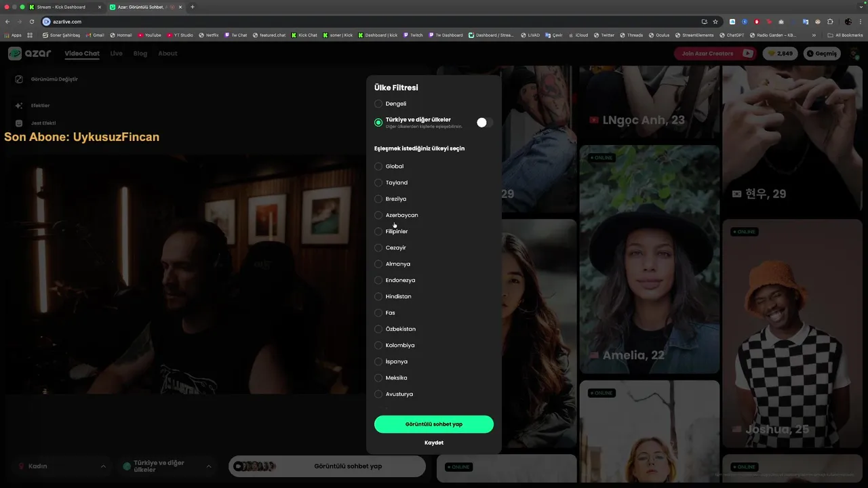
Task: Choose Global country radio button
Action: (378, 166)
